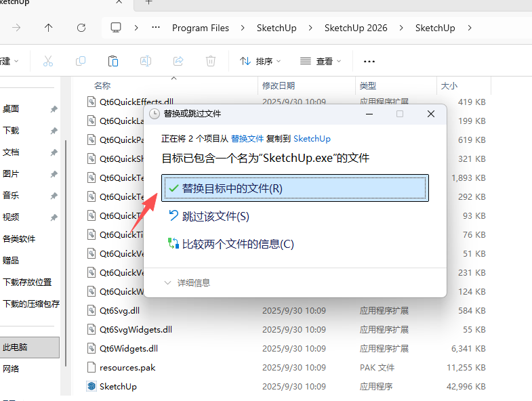
Task: Click the Share icon in toolbar
Action: 178,61
